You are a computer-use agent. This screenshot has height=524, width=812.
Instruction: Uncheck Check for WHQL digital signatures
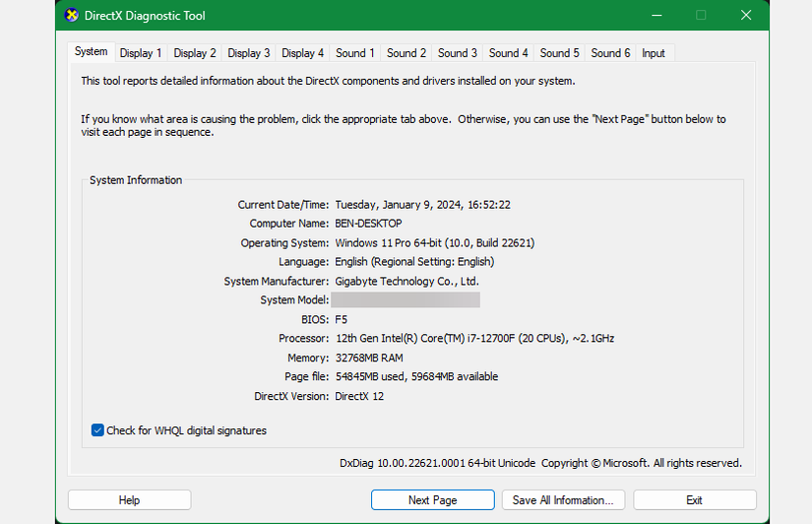point(97,430)
